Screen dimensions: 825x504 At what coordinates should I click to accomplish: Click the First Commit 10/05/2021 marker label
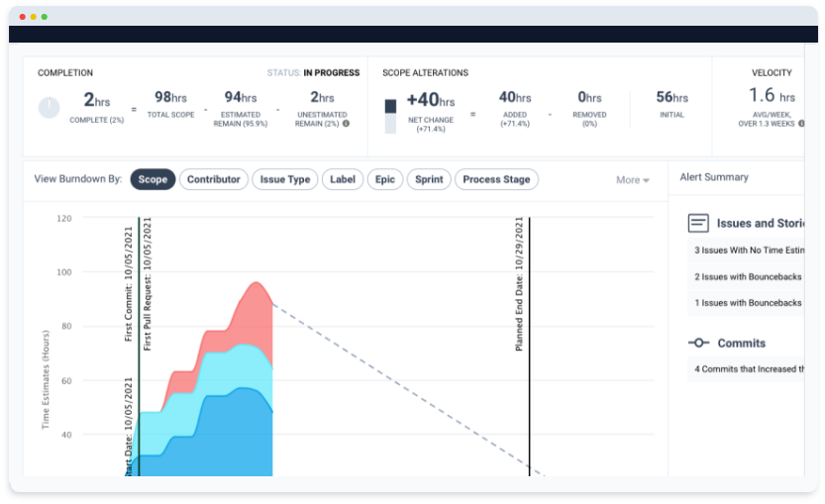tap(129, 284)
